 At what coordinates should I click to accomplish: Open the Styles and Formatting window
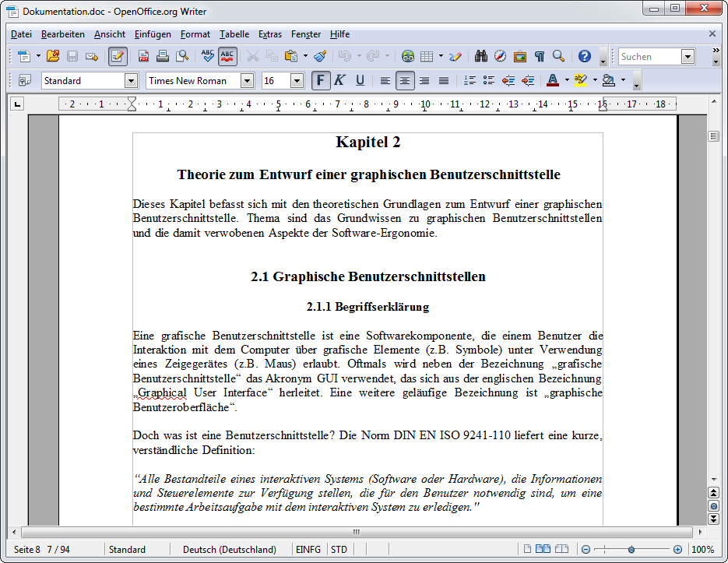(x=24, y=80)
